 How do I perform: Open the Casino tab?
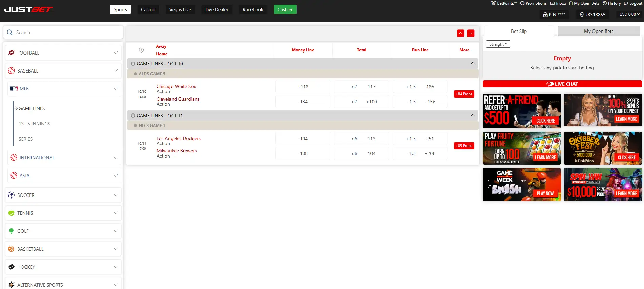[x=148, y=9]
